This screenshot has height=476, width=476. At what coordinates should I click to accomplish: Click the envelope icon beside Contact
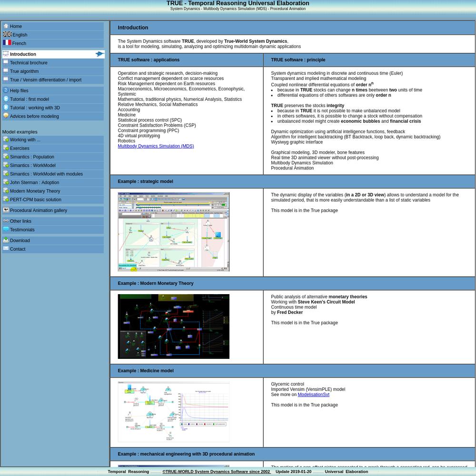6,248
